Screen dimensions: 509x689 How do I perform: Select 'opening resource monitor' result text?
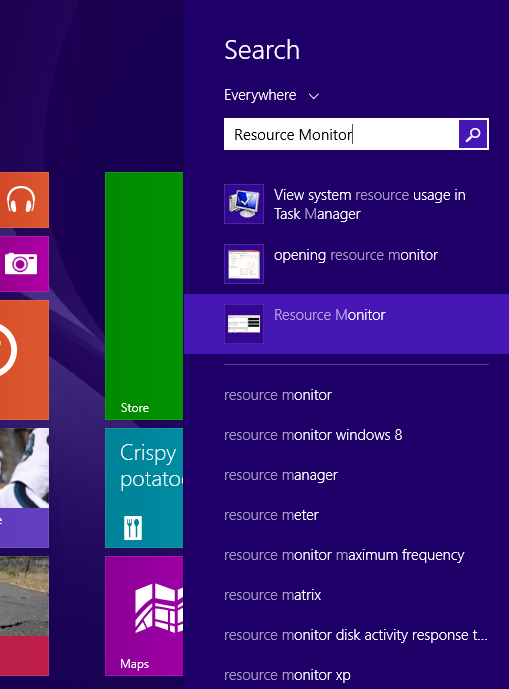coord(356,255)
